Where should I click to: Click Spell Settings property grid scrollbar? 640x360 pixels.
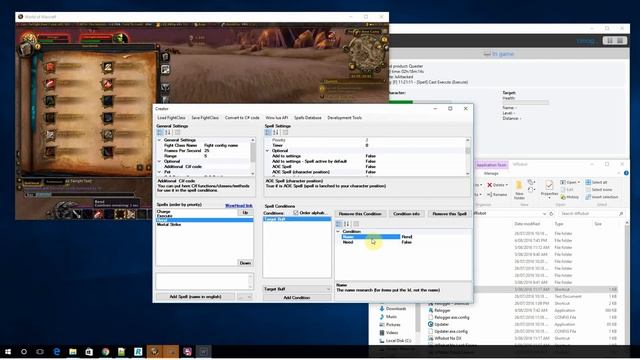(x=468, y=157)
